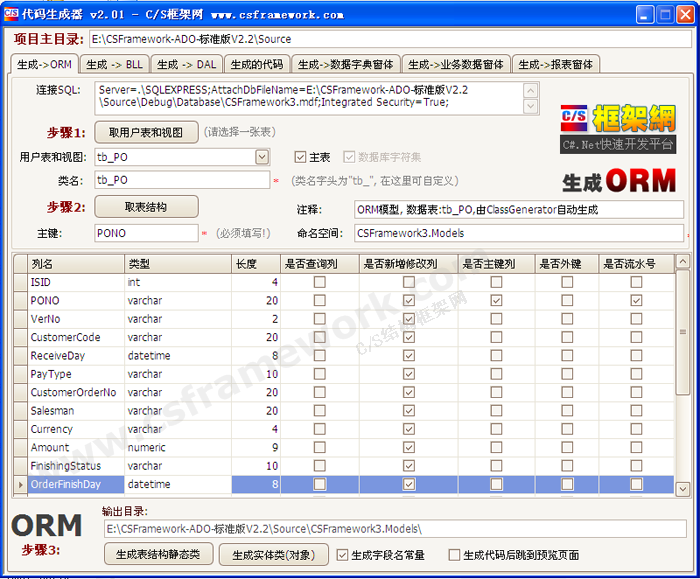Image resolution: width=700 pixels, height=579 pixels.
Task: Click the 命名空间 text field
Action: pyautogui.click(x=518, y=233)
